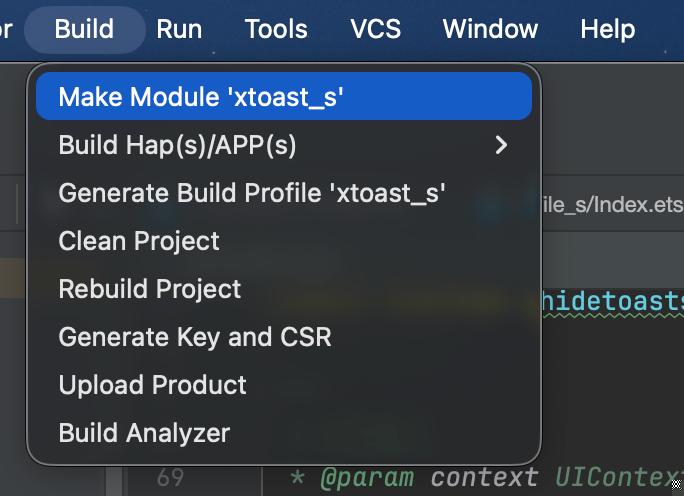Click the hidetoasts identifier in the code

(612, 300)
